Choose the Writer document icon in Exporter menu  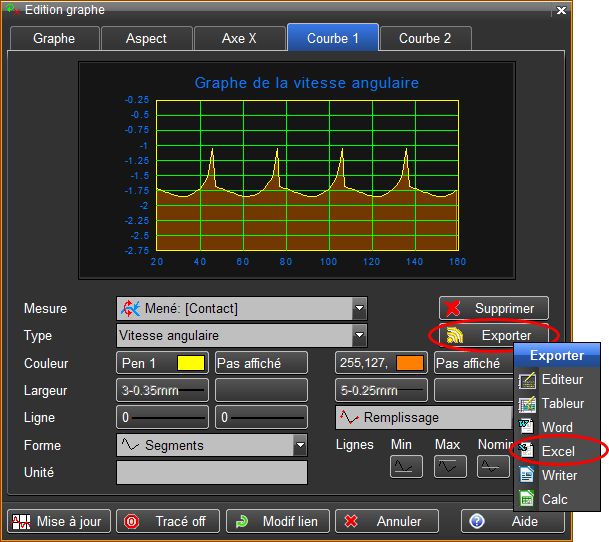pyautogui.click(x=528, y=475)
